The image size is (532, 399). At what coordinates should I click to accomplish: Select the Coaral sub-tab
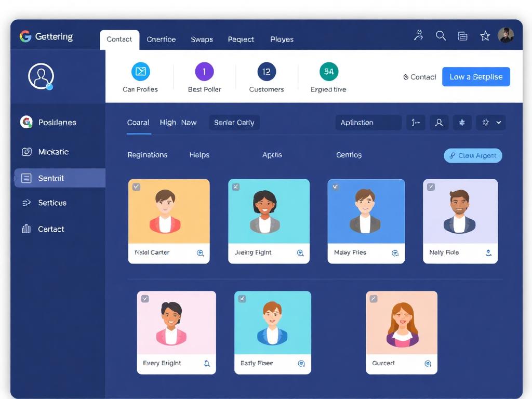pos(138,123)
